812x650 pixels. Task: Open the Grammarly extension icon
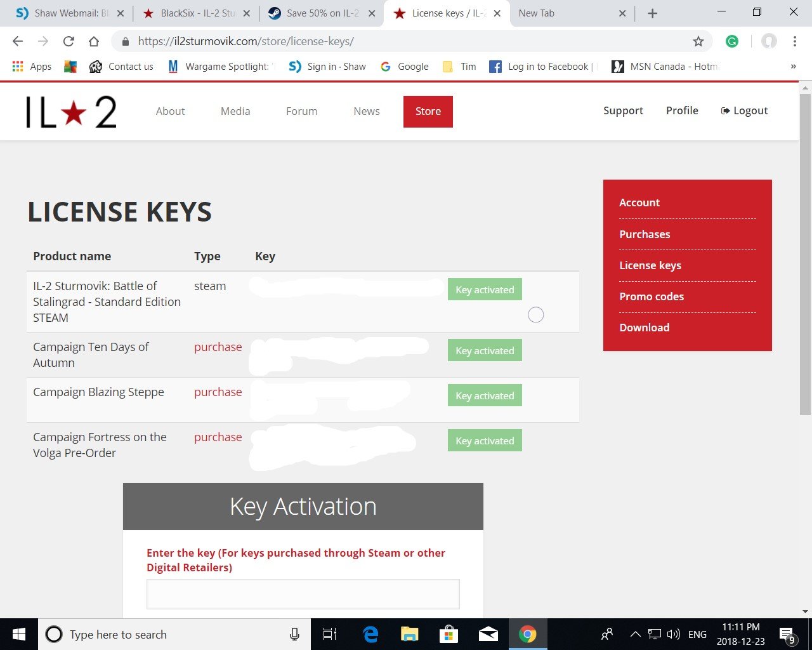(x=732, y=41)
